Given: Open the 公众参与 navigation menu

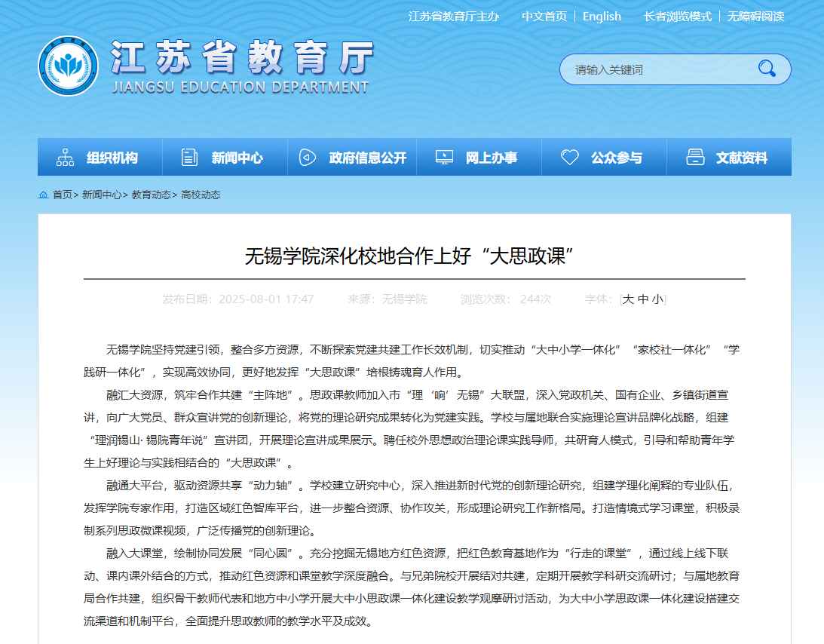Looking at the screenshot, I should coord(616,158).
